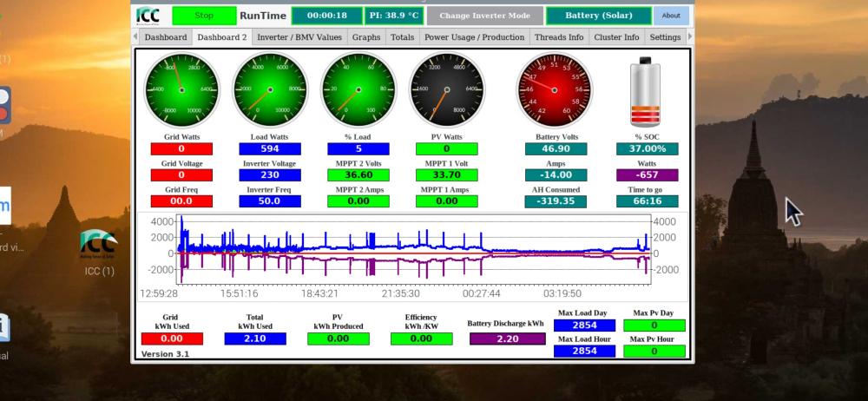
Task: Click the Max Pv Hour value field
Action: (654, 352)
